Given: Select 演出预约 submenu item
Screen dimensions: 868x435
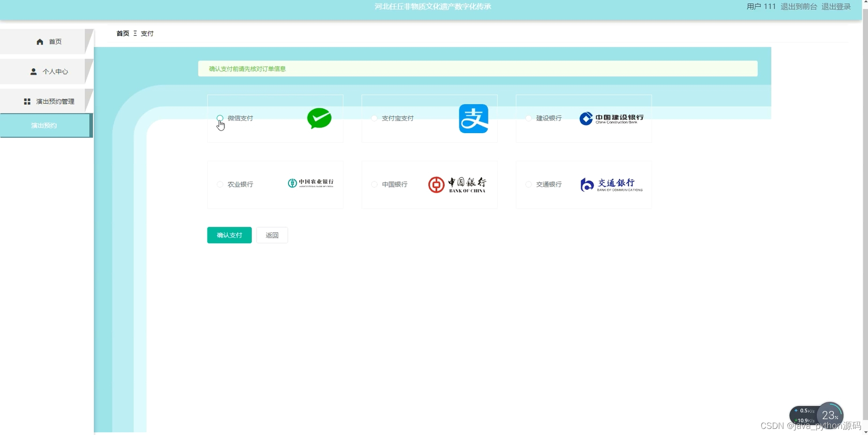Looking at the screenshot, I should pyautogui.click(x=46, y=126).
